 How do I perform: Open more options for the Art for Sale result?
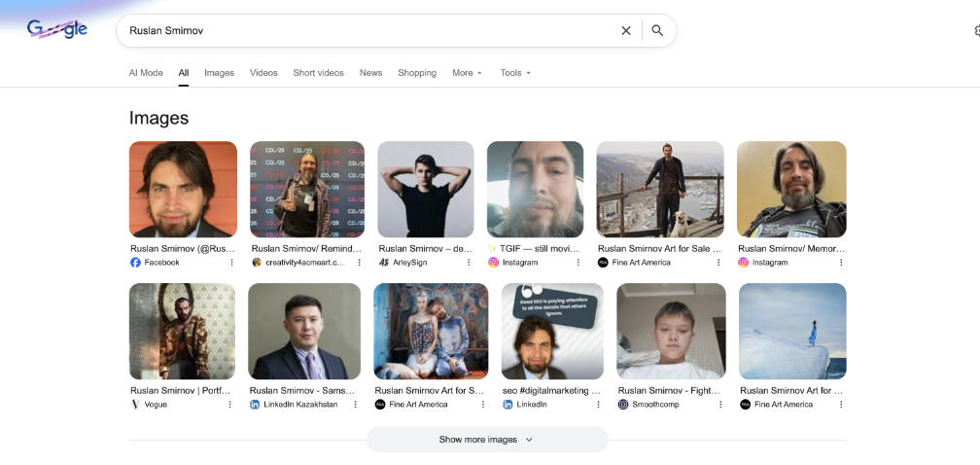[718, 263]
